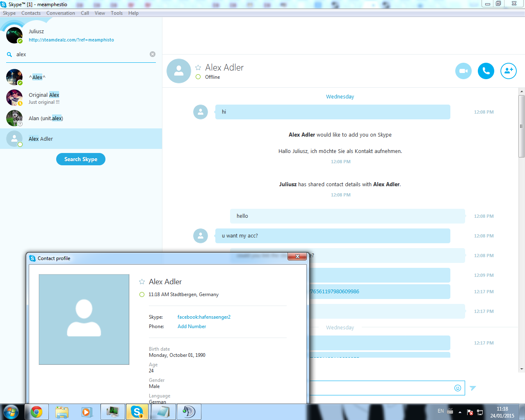Viewport: 525px width, 420px height.
Task: Open the steamdealz.com mood link
Action: coord(71,40)
